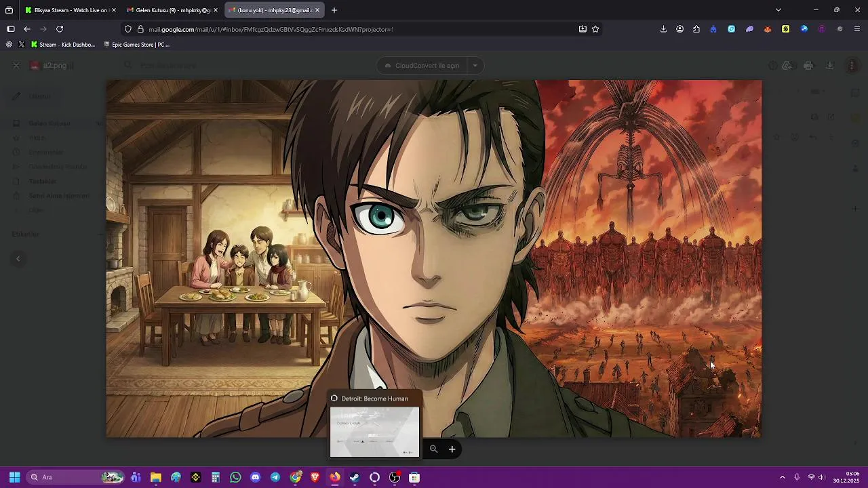Open Microsoft Store from the taskbar
Screen dimensions: 868x488
click(414, 477)
